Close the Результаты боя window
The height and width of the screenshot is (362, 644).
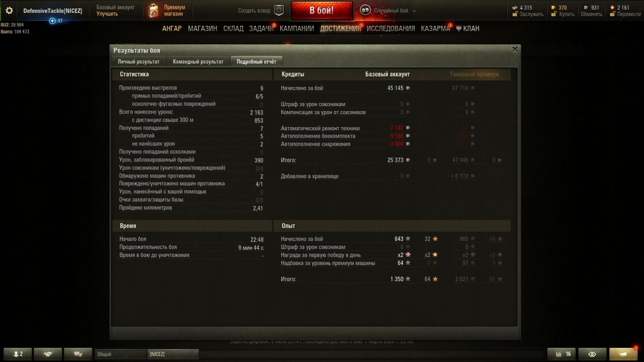tap(515, 49)
